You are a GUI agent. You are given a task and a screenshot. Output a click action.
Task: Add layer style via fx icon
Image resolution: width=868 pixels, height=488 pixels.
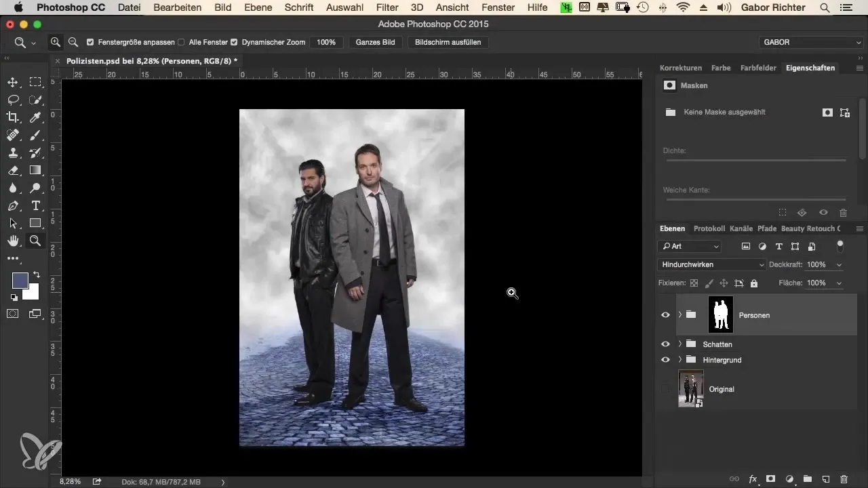(x=753, y=479)
